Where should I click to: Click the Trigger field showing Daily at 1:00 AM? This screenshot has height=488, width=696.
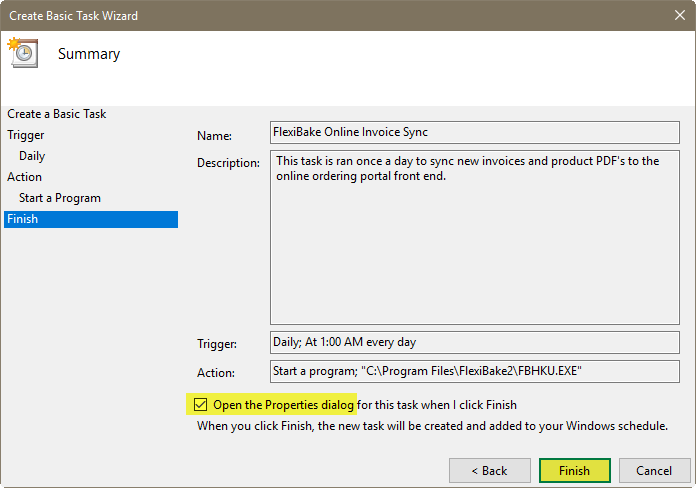click(x=475, y=342)
